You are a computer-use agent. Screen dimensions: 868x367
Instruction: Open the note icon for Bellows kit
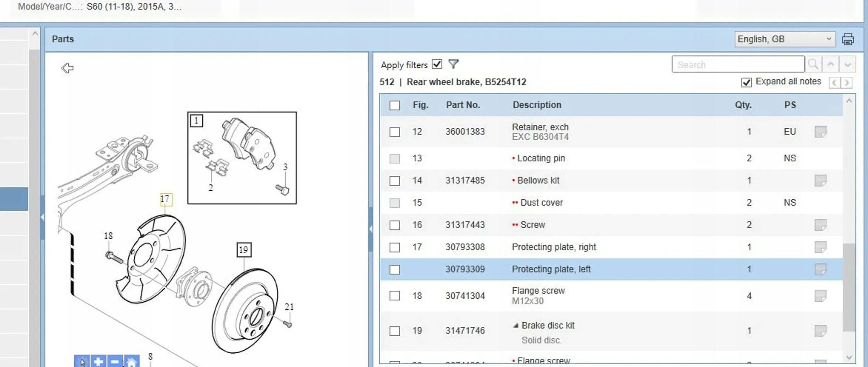click(820, 180)
